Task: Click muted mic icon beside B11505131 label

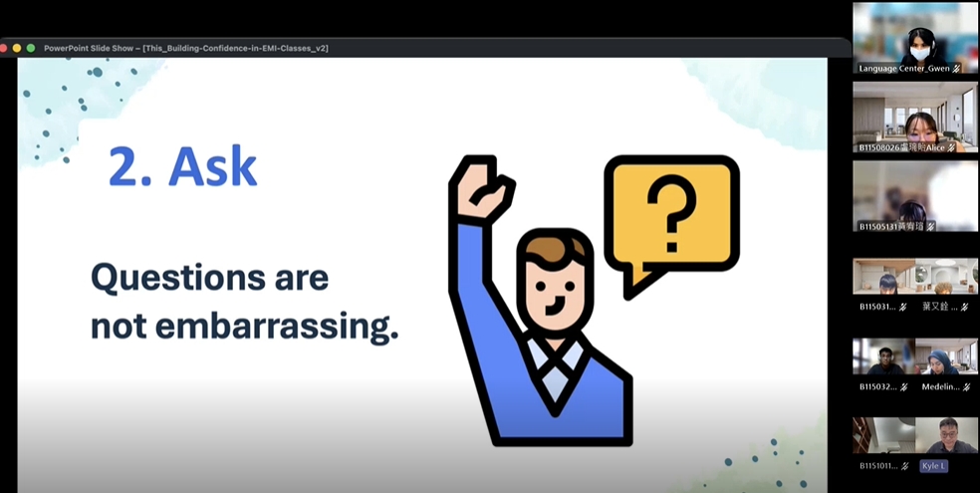Action: (x=930, y=227)
